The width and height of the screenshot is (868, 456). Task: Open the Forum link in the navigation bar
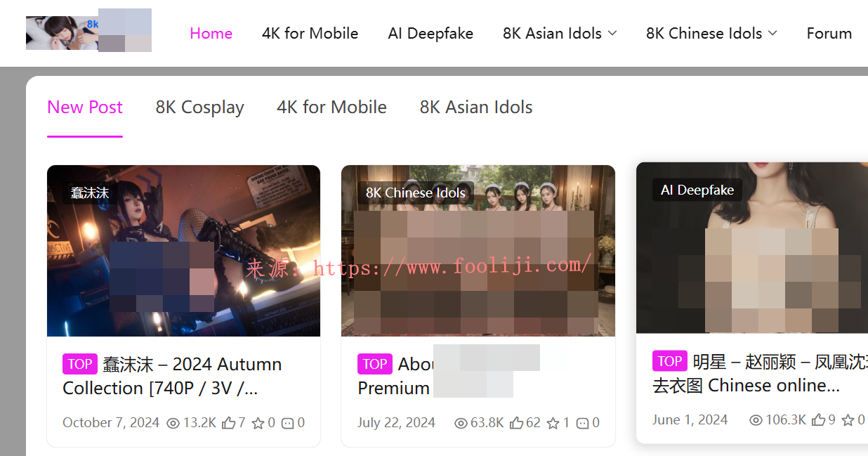pyautogui.click(x=829, y=34)
